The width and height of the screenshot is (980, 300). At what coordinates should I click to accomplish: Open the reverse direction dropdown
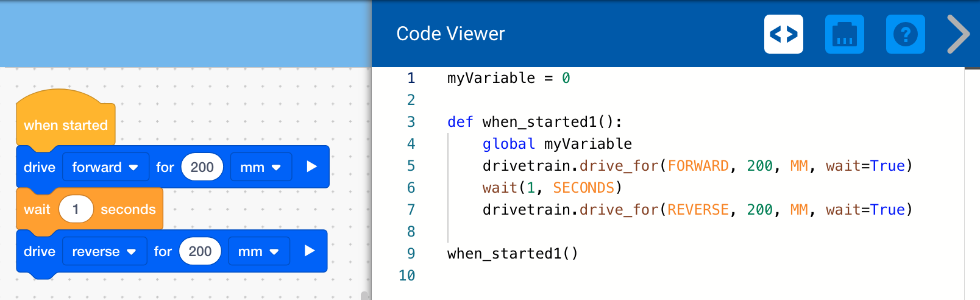click(x=104, y=251)
